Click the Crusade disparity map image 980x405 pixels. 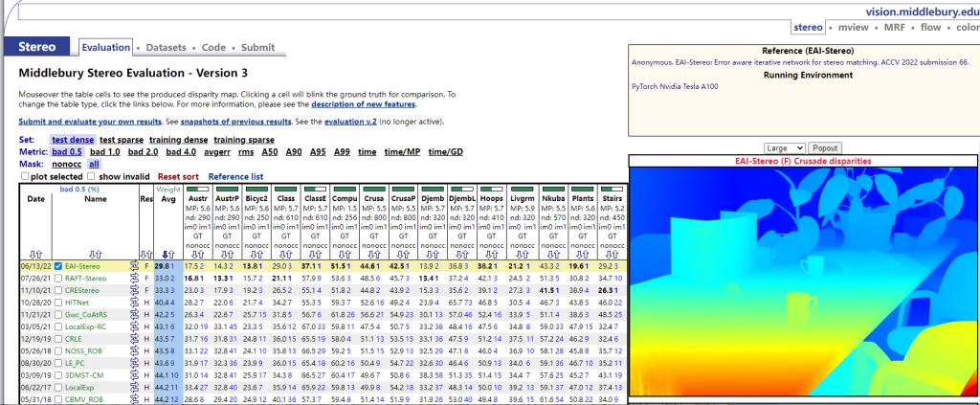point(802,282)
